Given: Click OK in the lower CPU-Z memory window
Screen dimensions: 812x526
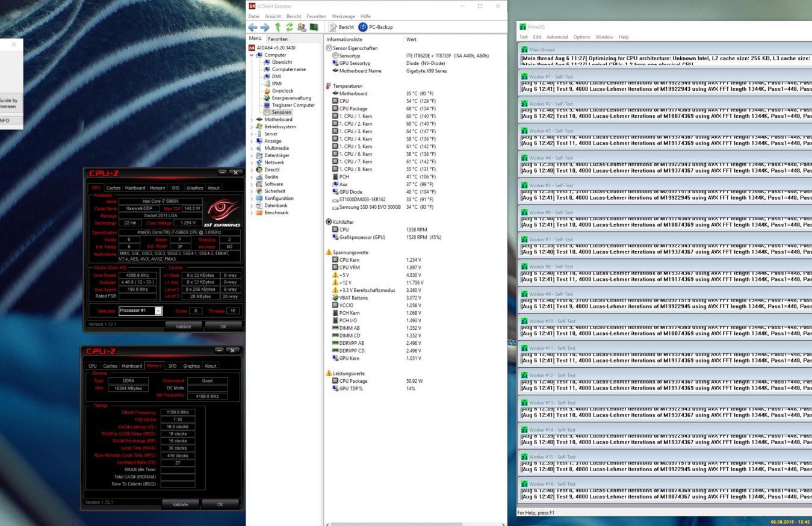Looking at the screenshot, I should click(219, 503).
